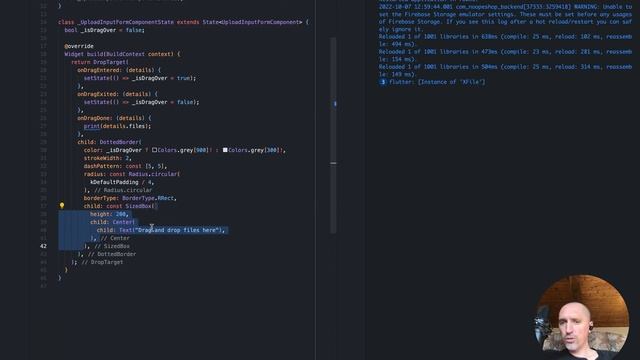Open the lightbulb quick-fix menu
640x360 pixels.
[62, 206]
